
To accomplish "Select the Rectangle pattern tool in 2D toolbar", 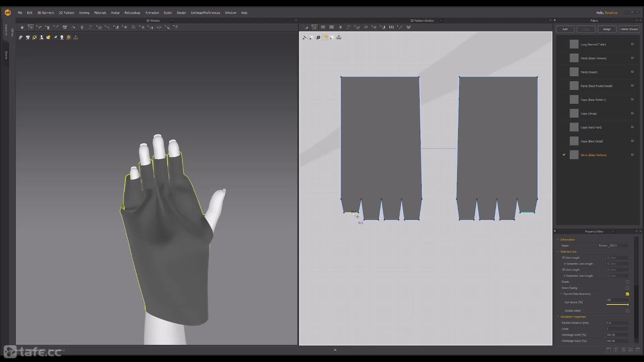I will [x=323, y=27].
